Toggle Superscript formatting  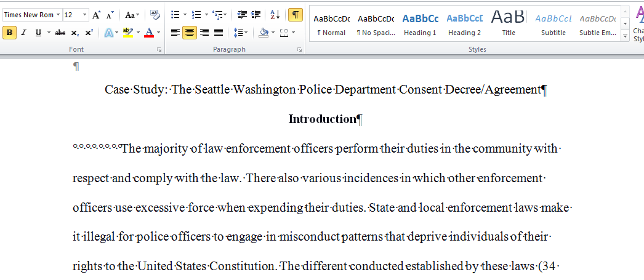(x=89, y=33)
